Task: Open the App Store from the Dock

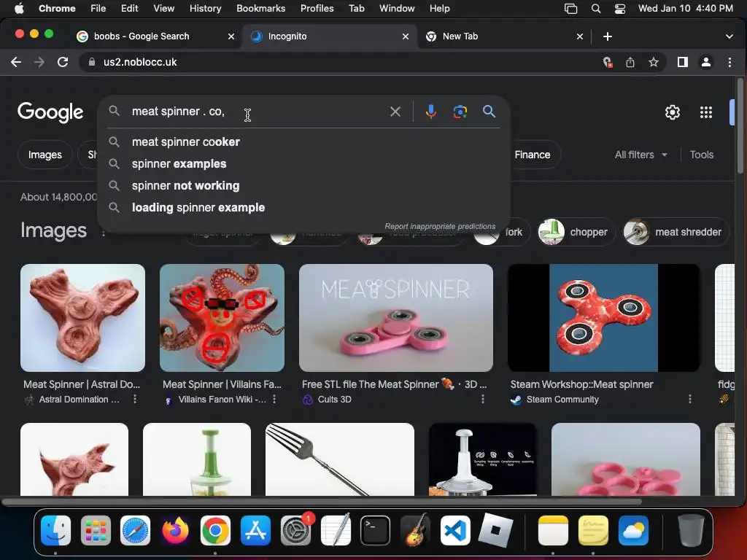Action: point(255,530)
